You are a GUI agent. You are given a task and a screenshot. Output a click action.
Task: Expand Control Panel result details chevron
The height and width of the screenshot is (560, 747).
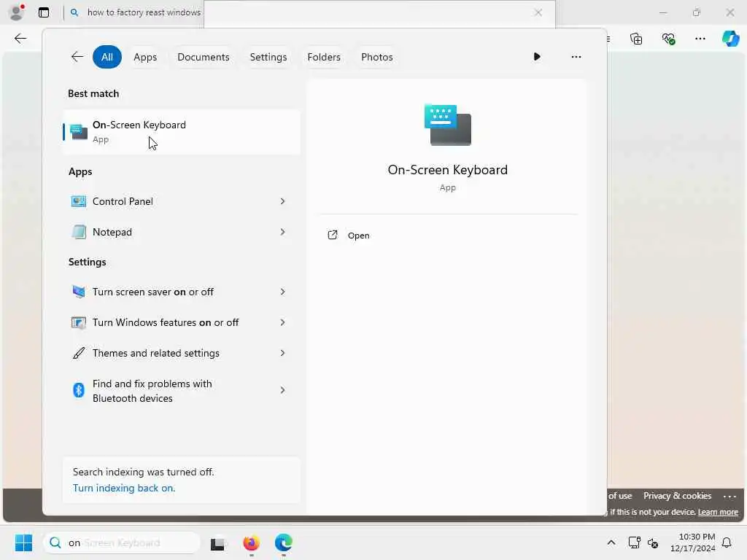tap(282, 201)
